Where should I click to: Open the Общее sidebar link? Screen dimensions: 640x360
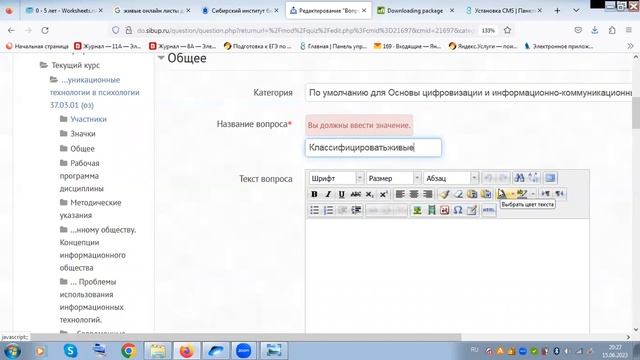82,149
